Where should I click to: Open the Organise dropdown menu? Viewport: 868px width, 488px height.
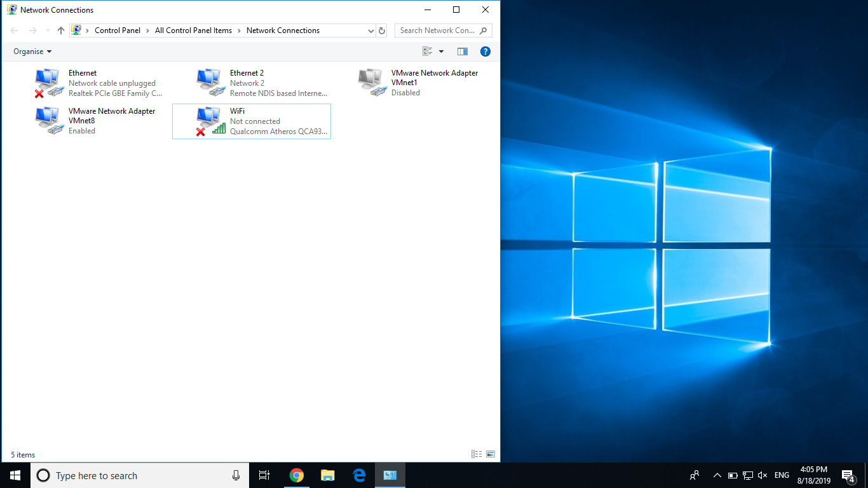32,51
